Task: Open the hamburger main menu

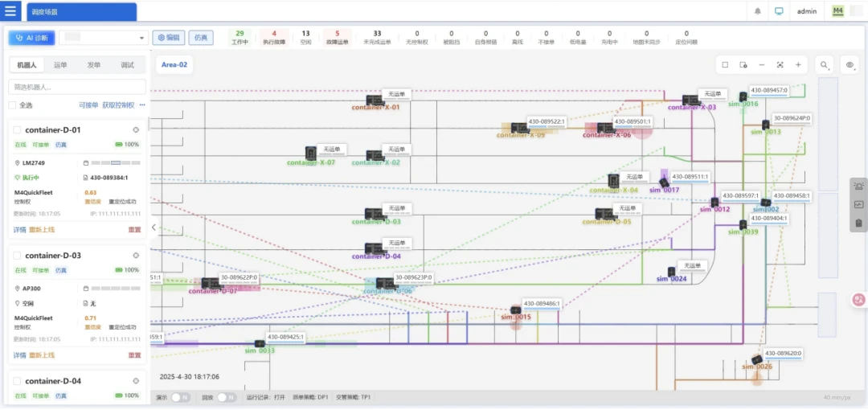Action: click(10, 11)
